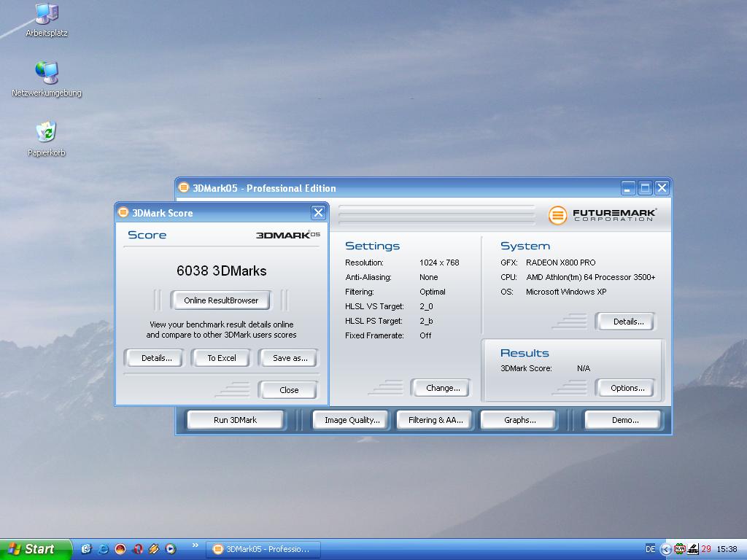Click the 3DMark05 main window title icon
747x560 pixels.
(x=183, y=187)
